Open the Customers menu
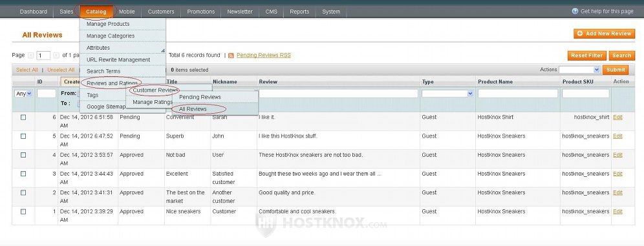Screen dimensions: 644x246 tap(161, 12)
